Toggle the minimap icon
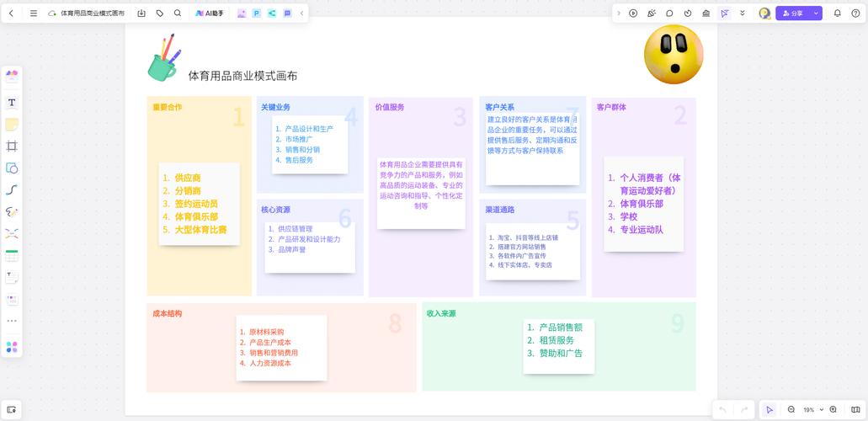Screen dimensions: 868x421 855,410
